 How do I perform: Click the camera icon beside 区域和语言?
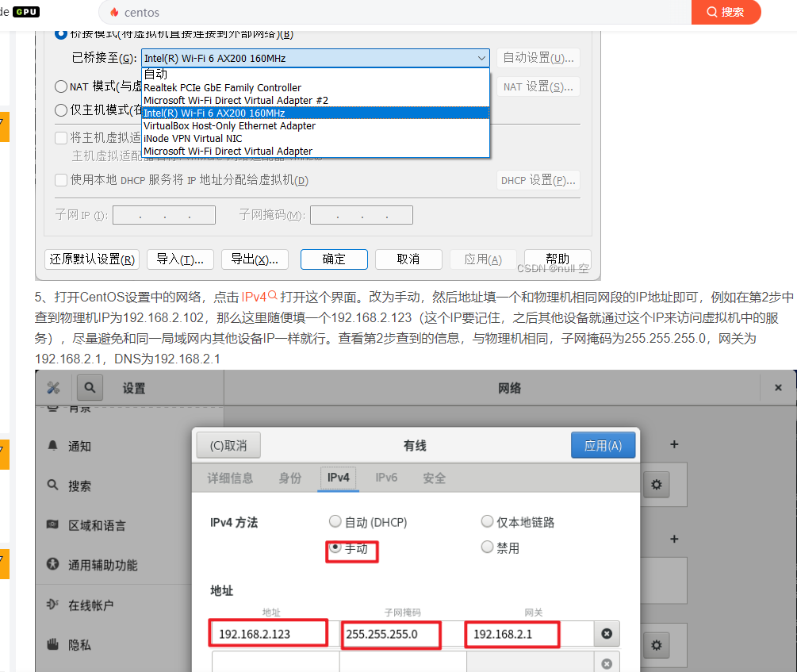53,524
